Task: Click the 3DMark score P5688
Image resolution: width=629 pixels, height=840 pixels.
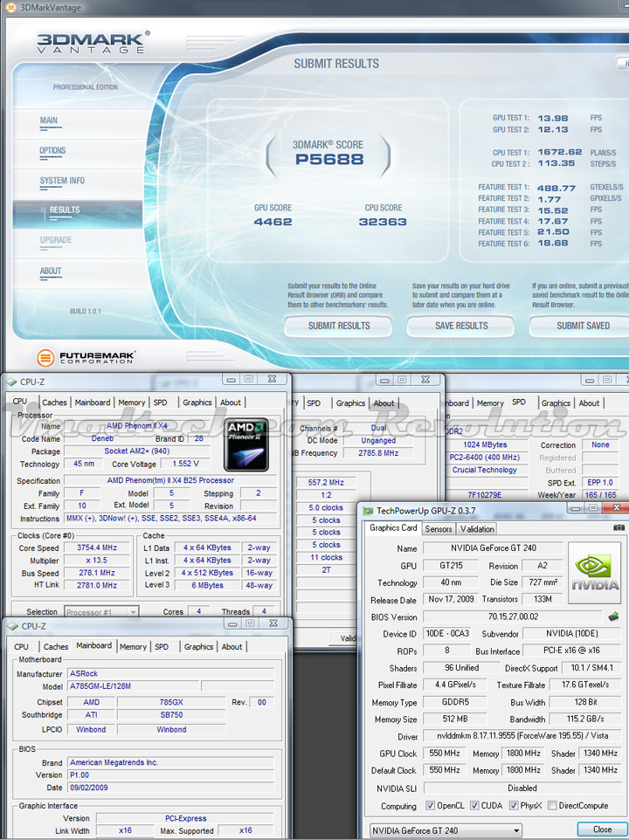Action: 329,159
